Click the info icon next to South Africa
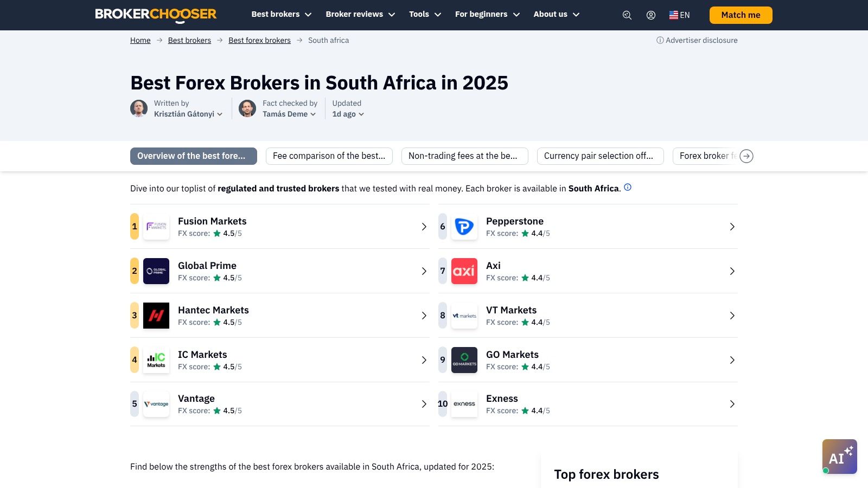This screenshot has height=488, width=868. 628,187
